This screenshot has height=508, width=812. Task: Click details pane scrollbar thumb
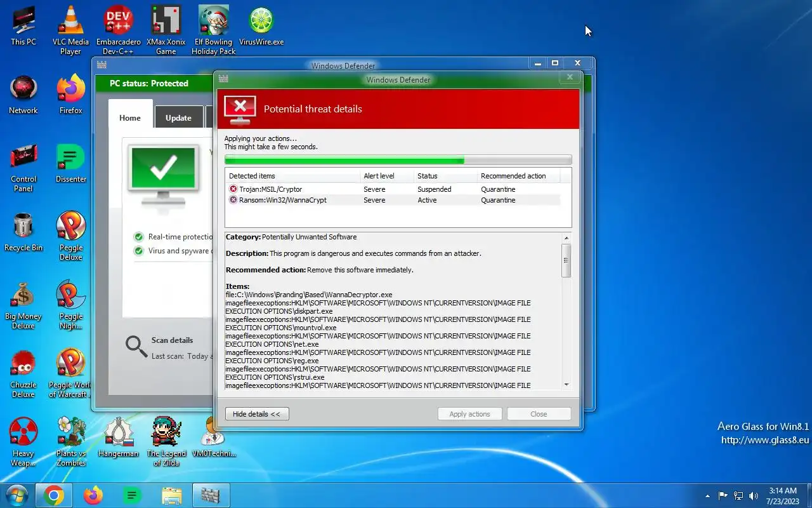point(566,260)
